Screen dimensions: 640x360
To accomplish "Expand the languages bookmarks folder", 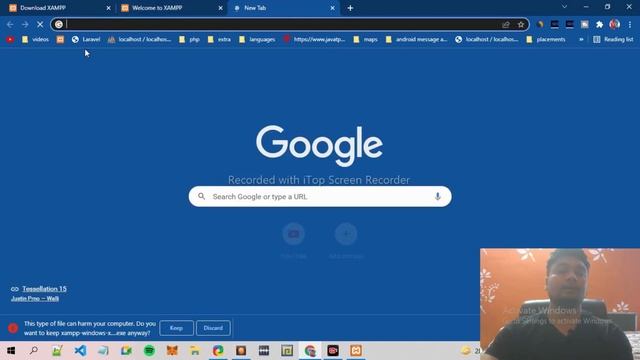I will (x=257, y=40).
